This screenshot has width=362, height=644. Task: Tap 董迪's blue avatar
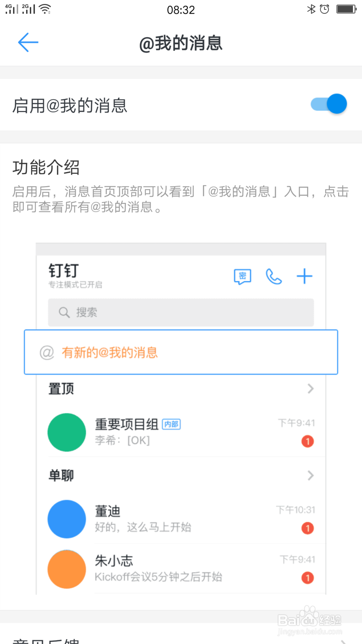(x=67, y=519)
